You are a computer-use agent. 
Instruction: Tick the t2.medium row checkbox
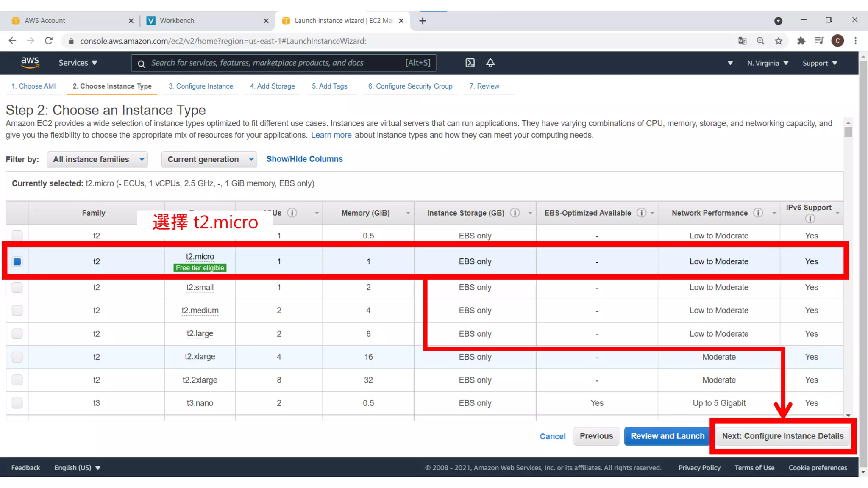(x=17, y=311)
